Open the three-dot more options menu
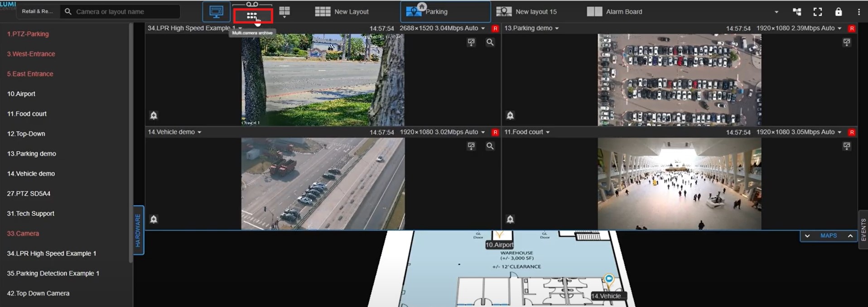This screenshot has width=868, height=307. click(858, 12)
